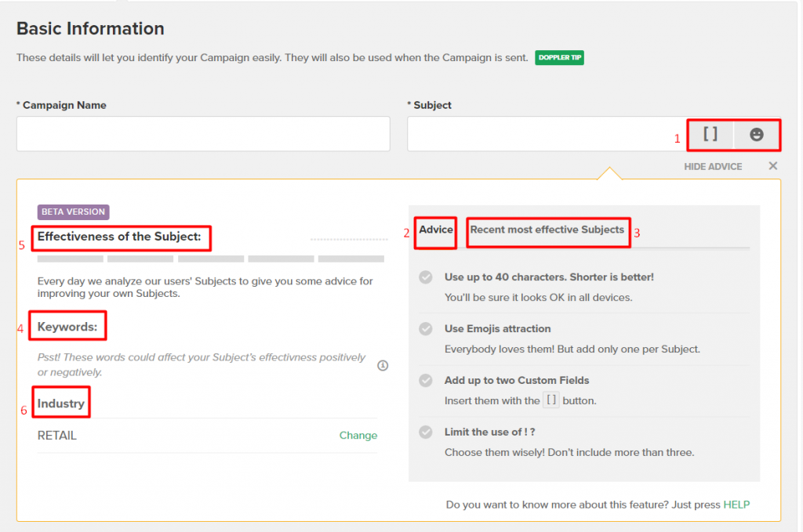Screen dimensions: 803x532
Task: Change the RETAIL industry setting
Action: (x=358, y=435)
